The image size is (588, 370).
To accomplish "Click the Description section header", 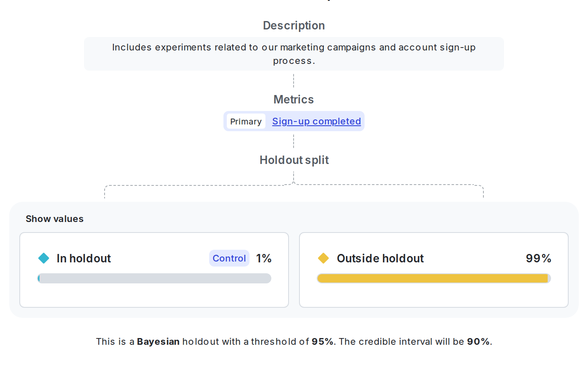I will [x=294, y=25].
